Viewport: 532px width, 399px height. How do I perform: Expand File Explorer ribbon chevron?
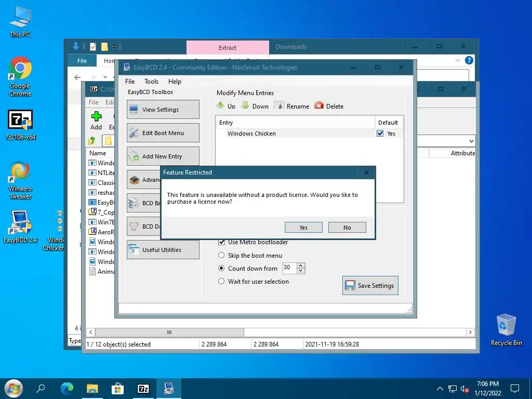(457, 60)
